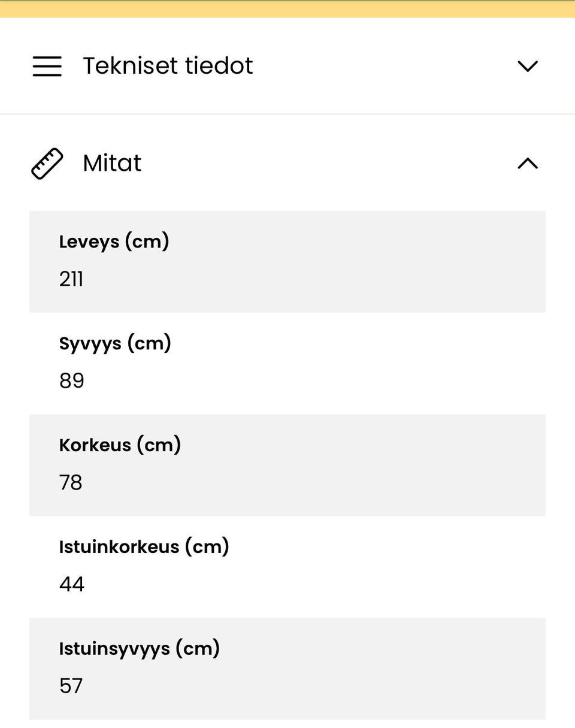Click the seat height value 44
Image resolution: width=575 pixels, height=728 pixels.
click(72, 585)
